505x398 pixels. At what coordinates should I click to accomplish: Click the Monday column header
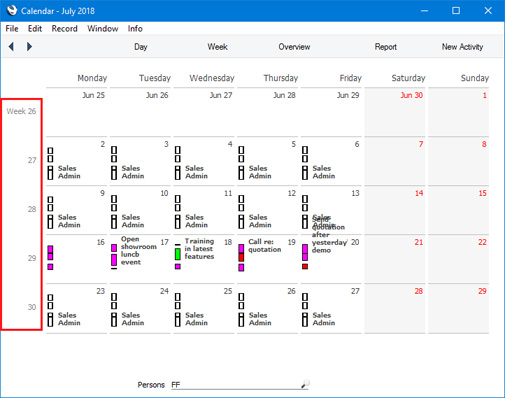tap(92, 78)
